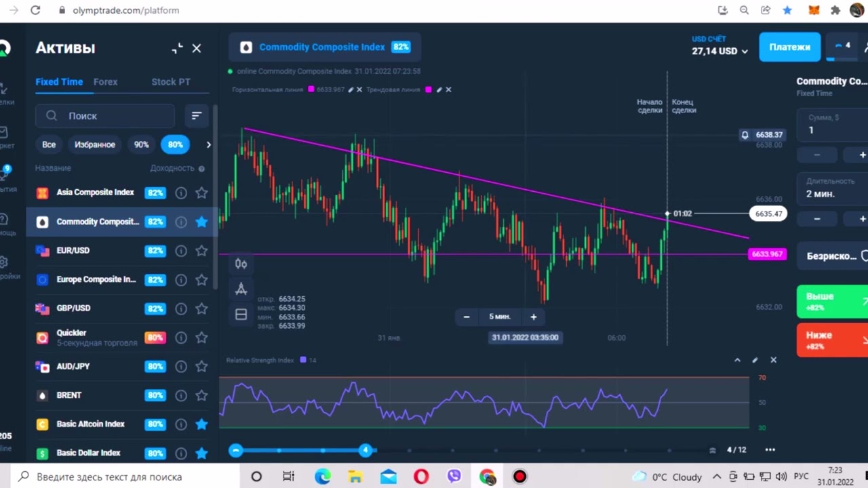This screenshot has width=868, height=488.
Task: Toggle favorite star for Asia Composite Index
Action: [201, 192]
